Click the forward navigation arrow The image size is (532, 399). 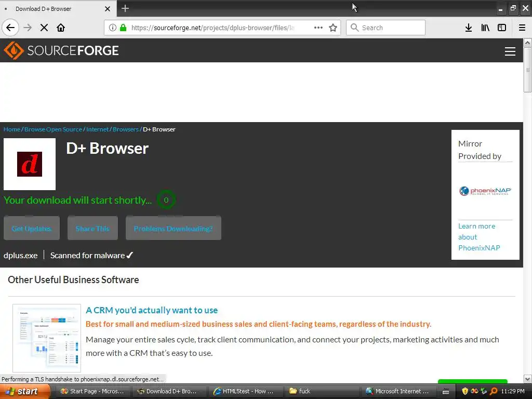[28, 28]
